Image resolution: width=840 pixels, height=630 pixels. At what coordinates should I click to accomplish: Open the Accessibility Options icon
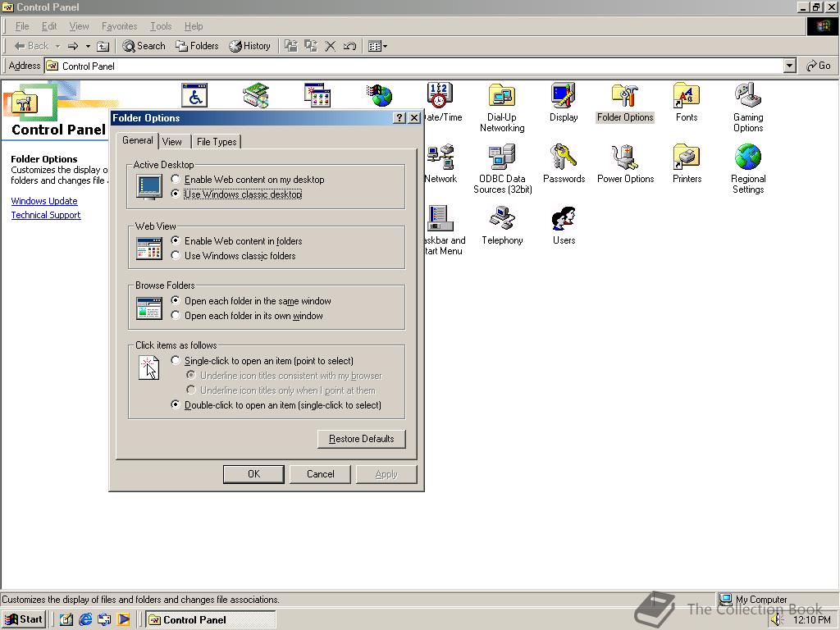tap(194, 95)
